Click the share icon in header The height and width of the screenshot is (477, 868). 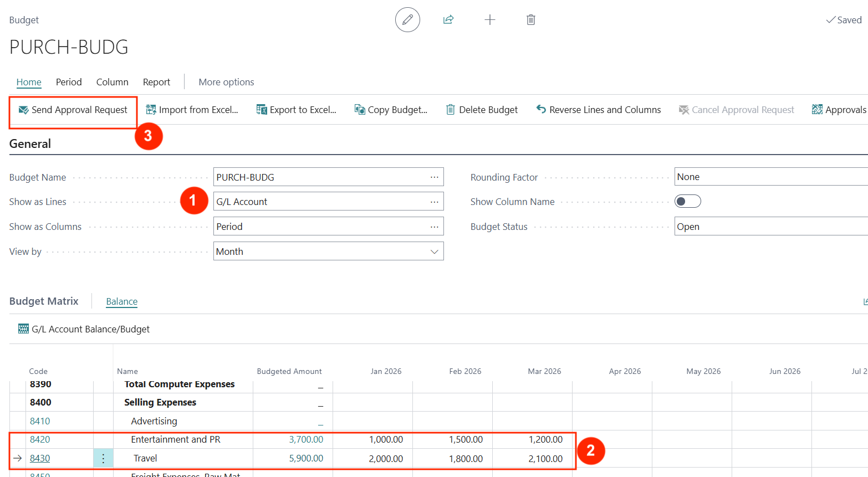448,20
